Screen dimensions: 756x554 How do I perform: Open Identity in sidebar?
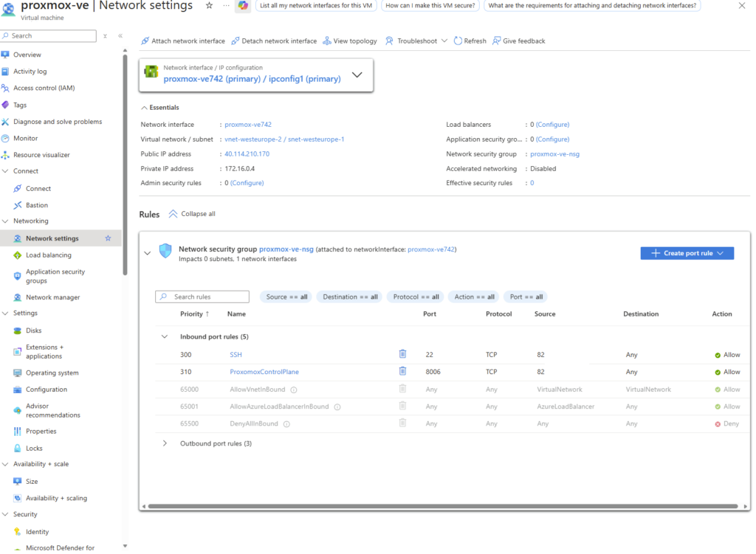(37, 532)
